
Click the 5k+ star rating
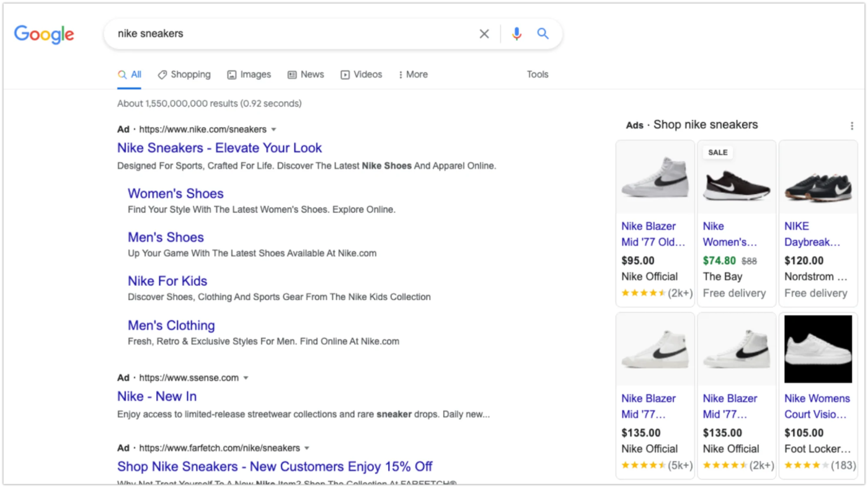[x=657, y=465]
